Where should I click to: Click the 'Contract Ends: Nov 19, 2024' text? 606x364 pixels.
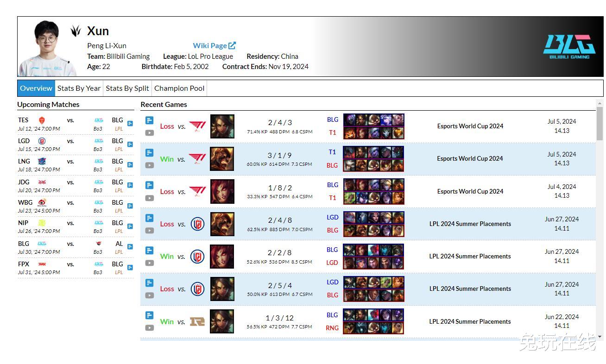pos(265,66)
